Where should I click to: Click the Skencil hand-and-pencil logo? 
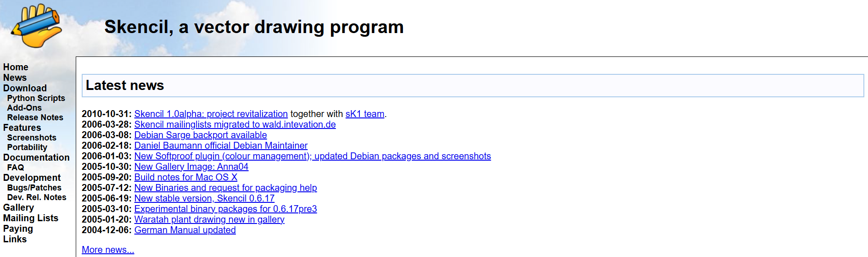click(36, 26)
